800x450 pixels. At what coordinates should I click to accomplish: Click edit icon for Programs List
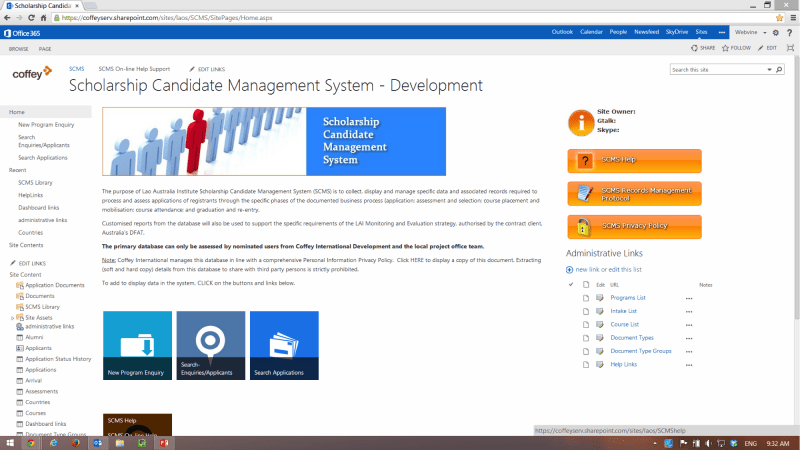(x=599, y=297)
